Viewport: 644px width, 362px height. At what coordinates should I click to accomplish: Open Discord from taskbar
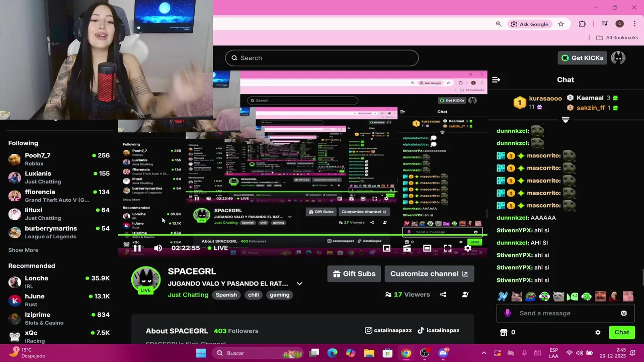coord(443,353)
